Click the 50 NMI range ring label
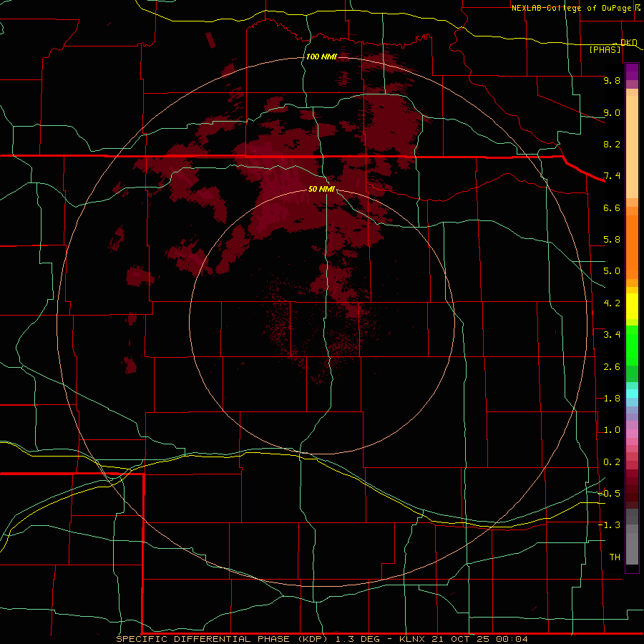 pyautogui.click(x=321, y=189)
